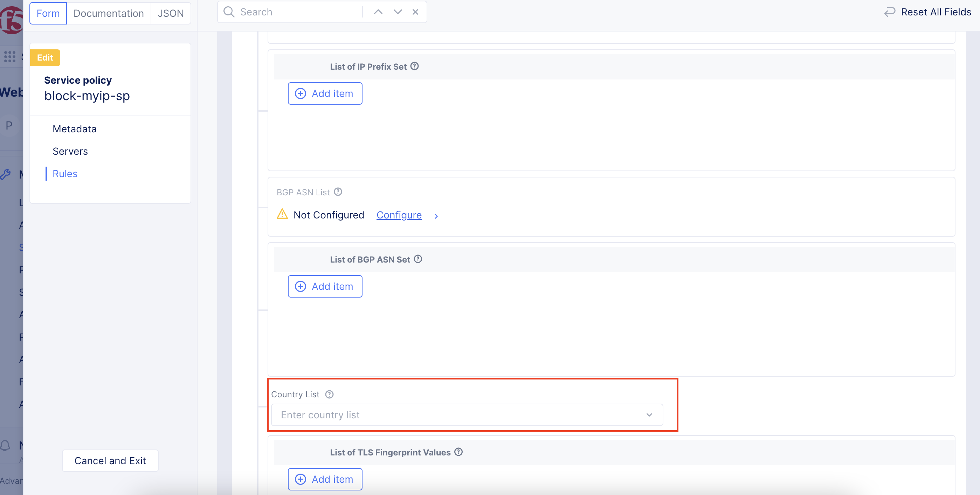Click the P profile avatar icon
This screenshot has width=980, height=495.
pyautogui.click(x=9, y=125)
